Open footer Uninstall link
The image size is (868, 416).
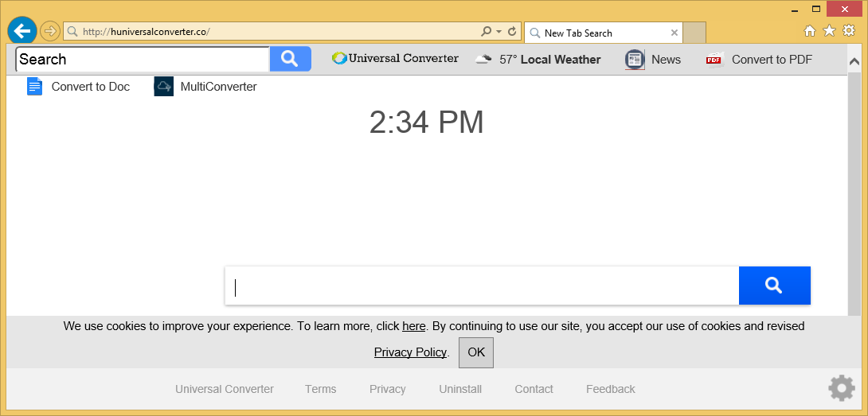coord(460,390)
